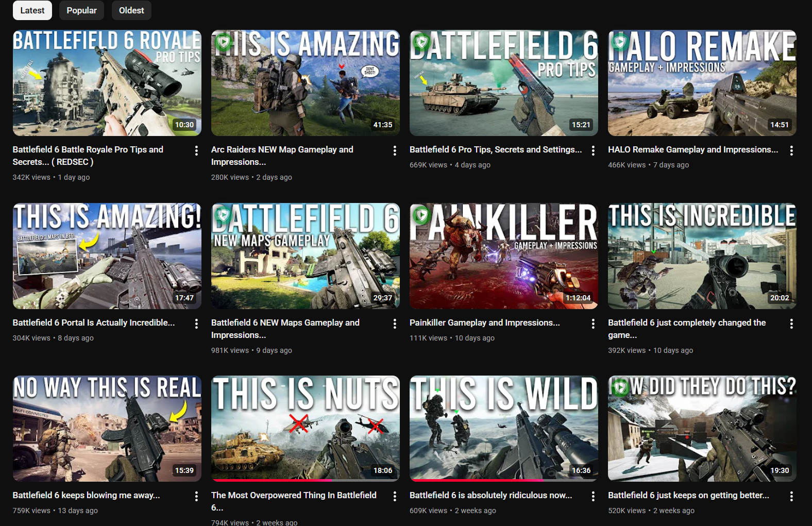
Task: Open title 'Painkiller Gameplay and Impressions'
Action: 485,323
